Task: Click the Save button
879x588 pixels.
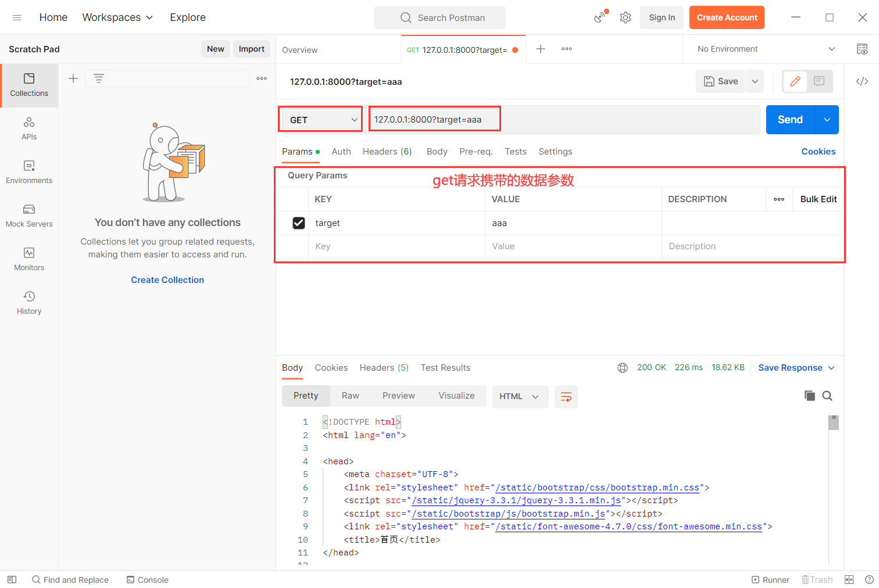Action: tap(721, 81)
